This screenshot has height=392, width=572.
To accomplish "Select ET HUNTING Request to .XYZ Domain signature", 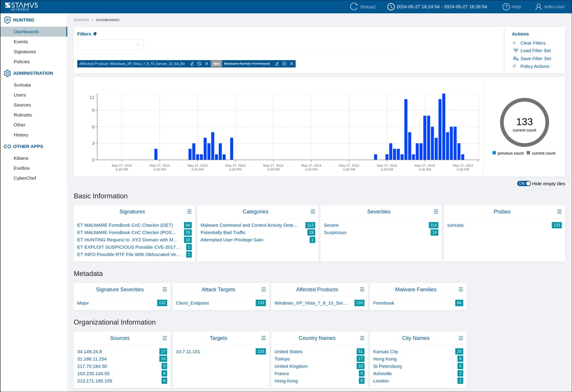I will (128, 240).
